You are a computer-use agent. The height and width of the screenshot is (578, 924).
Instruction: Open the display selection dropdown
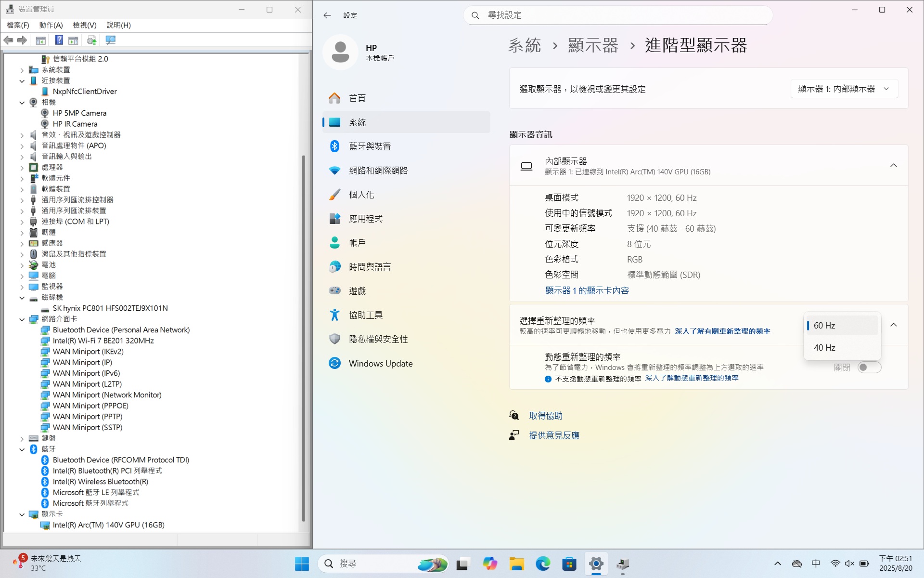point(844,89)
